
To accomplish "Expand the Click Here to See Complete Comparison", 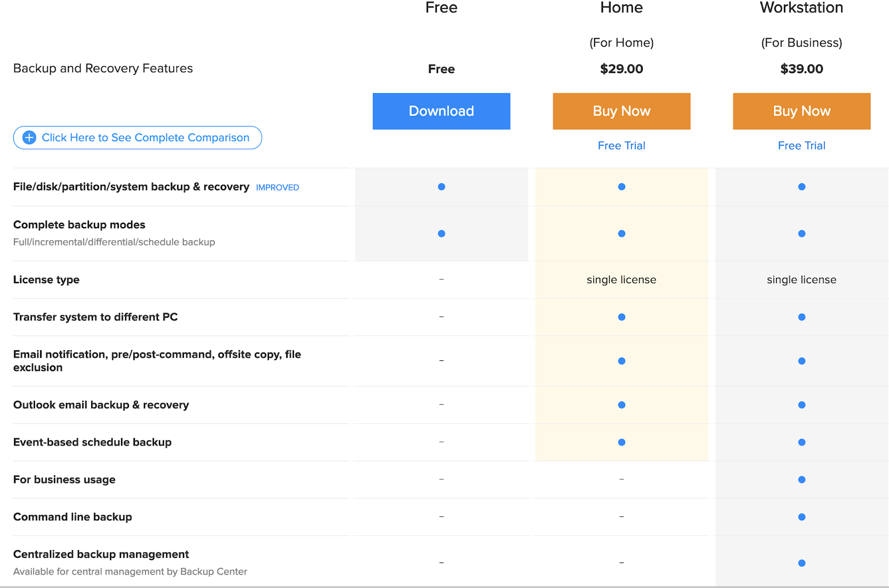I will point(145,138).
